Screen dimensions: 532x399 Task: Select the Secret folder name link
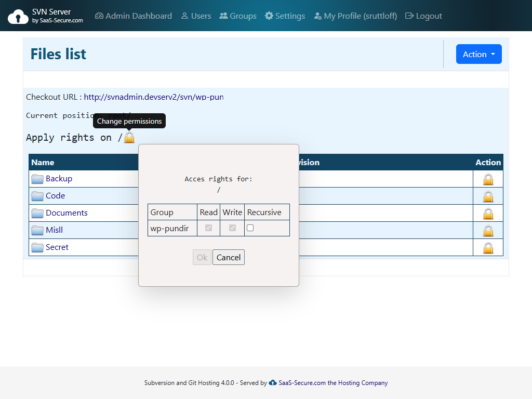tap(57, 247)
